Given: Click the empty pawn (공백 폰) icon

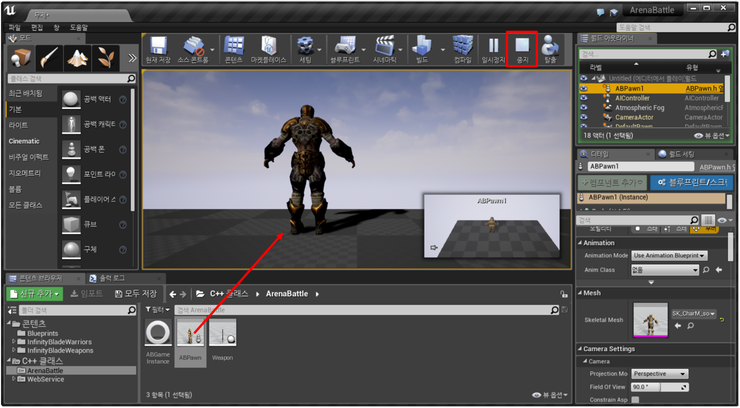Looking at the screenshot, I should coord(71,150).
